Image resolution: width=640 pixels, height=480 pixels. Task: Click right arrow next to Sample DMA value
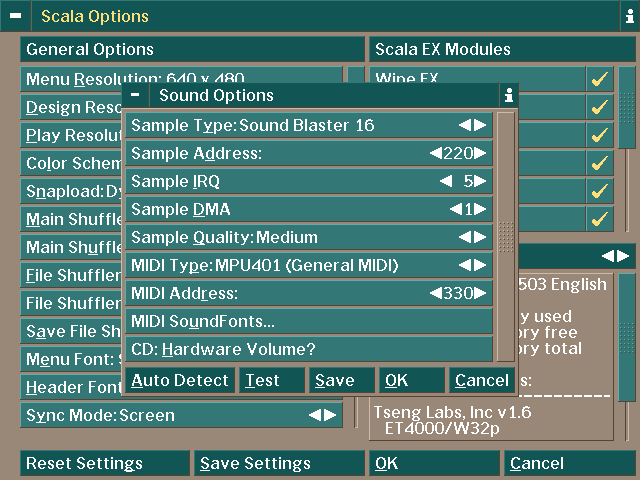tap(481, 209)
